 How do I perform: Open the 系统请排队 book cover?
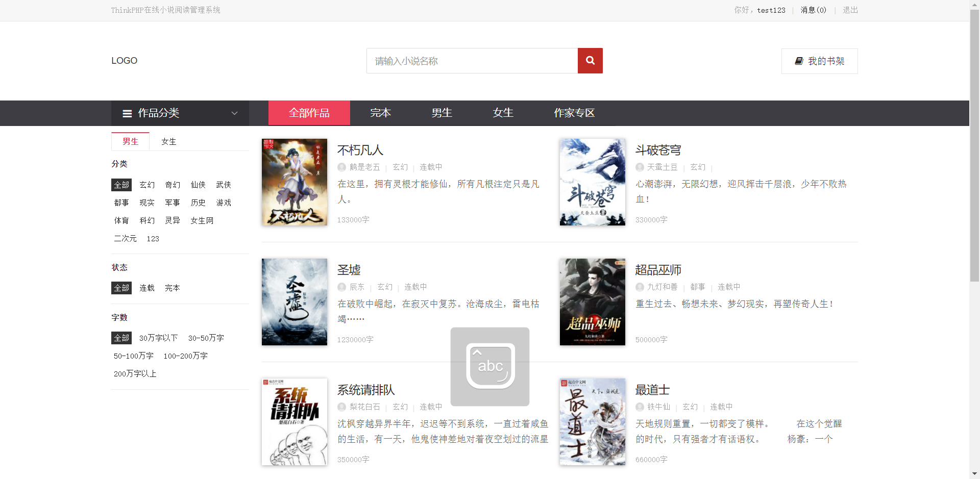tap(295, 422)
